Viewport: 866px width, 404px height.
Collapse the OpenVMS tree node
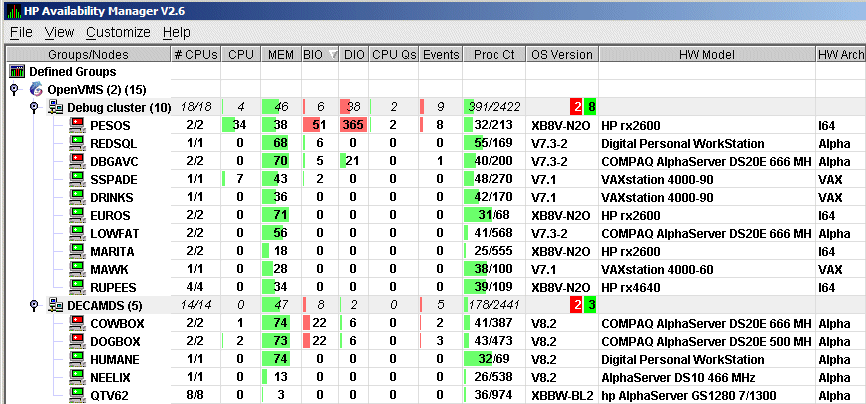tap(14, 89)
